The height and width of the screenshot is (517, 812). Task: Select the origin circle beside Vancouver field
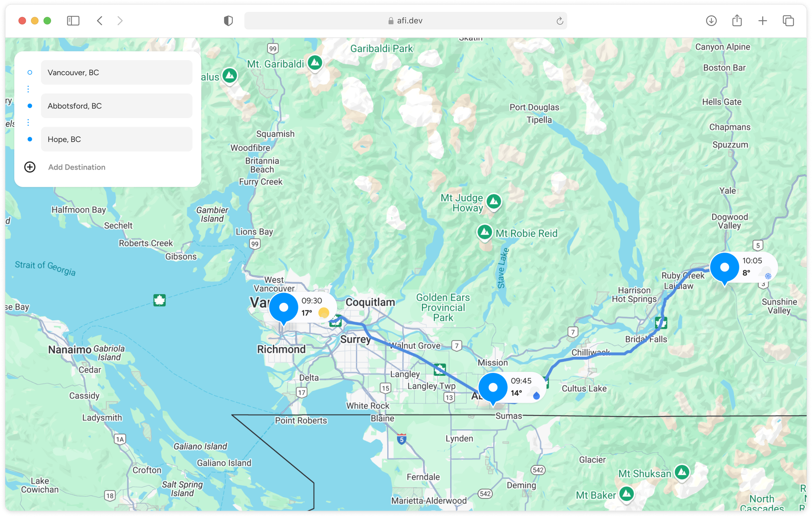click(30, 72)
